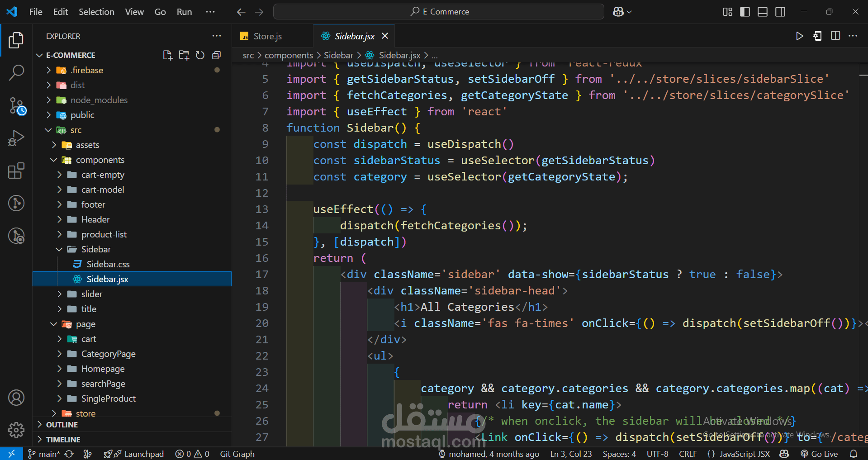Open the remote window indicator in status bar
Image resolution: width=868 pixels, height=460 pixels.
pyautogui.click(x=11, y=454)
